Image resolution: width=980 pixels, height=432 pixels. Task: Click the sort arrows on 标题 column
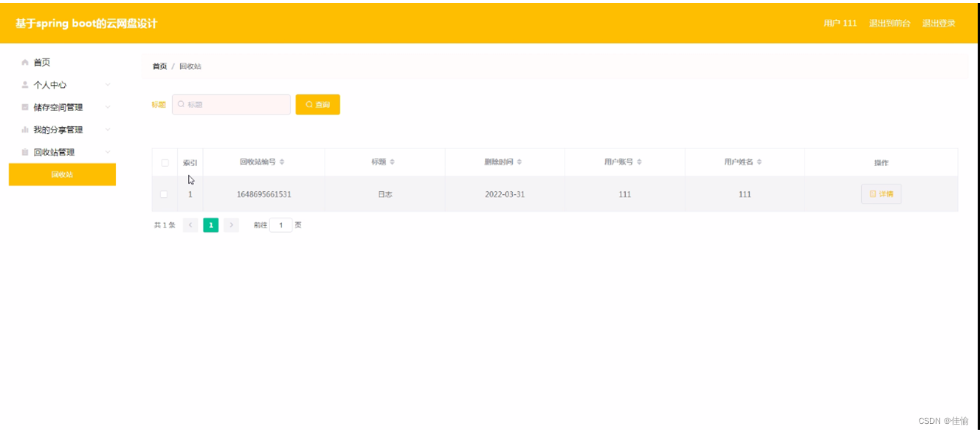click(392, 162)
